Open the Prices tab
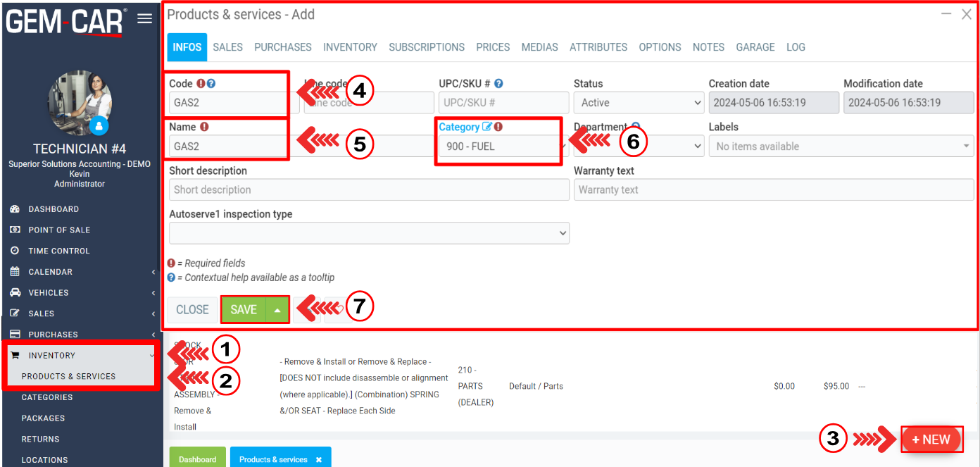The width and height of the screenshot is (980, 467). (x=493, y=47)
